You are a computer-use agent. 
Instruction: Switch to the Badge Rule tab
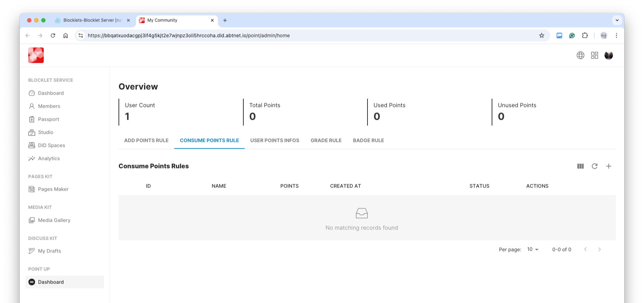(368, 141)
